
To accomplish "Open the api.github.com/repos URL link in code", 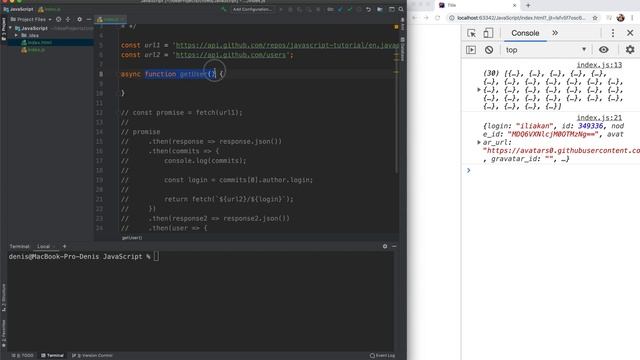I will pyautogui.click(x=288, y=45).
